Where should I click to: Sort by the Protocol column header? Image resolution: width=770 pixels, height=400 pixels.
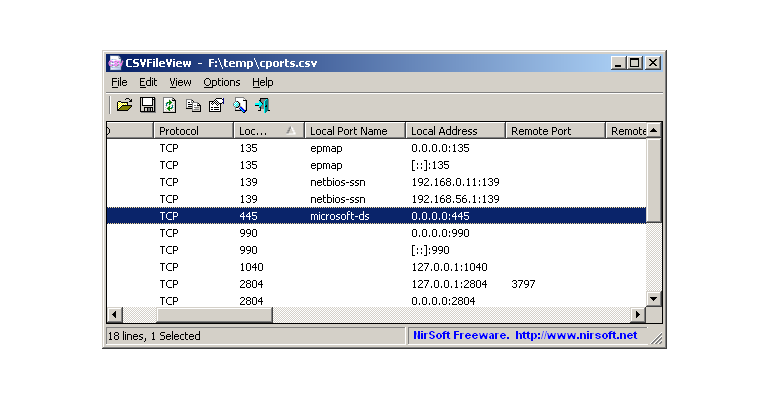193,131
